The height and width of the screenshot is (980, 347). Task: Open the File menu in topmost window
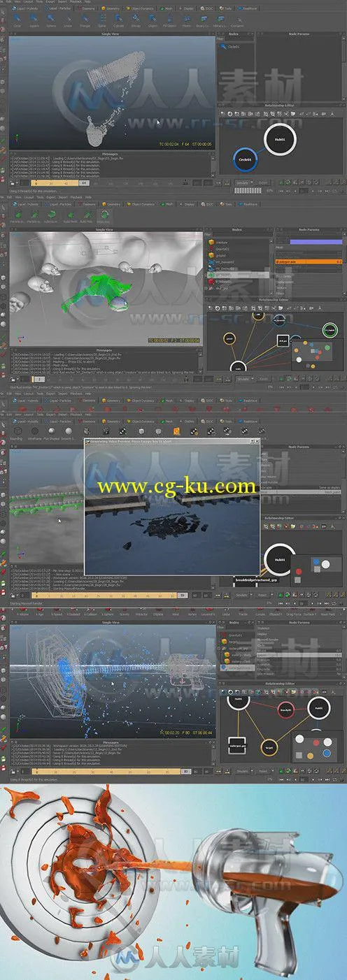[x=3, y=2]
